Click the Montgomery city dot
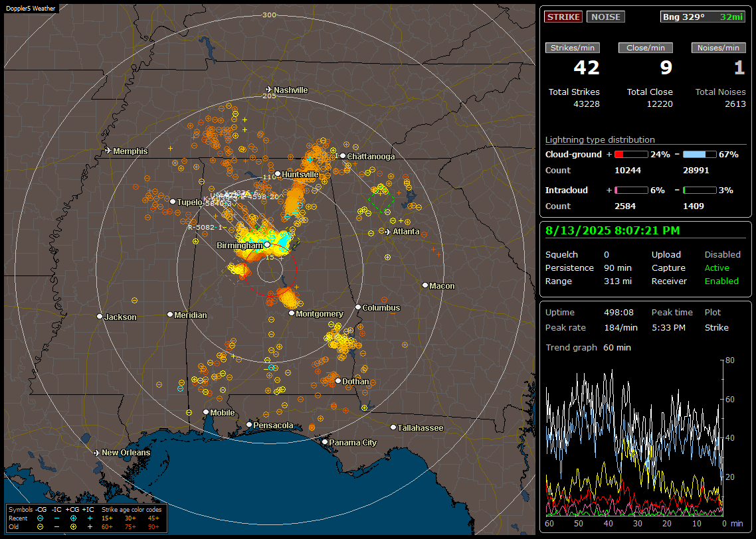The height and width of the screenshot is (539, 756). click(x=292, y=313)
